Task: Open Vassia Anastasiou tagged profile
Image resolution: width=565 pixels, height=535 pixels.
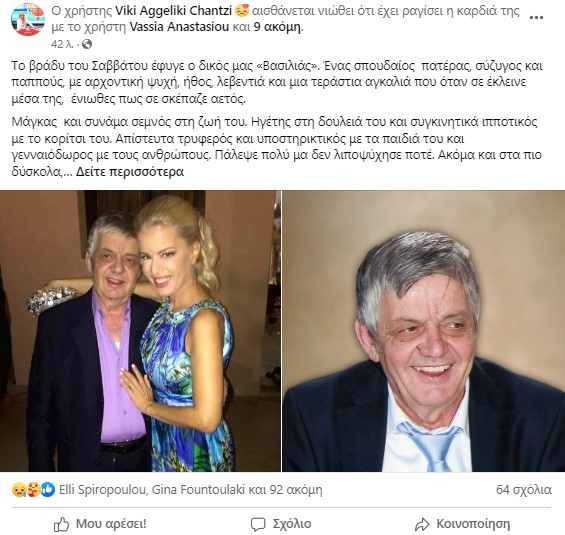Action: pyautogui.click(x=179, y=27)
